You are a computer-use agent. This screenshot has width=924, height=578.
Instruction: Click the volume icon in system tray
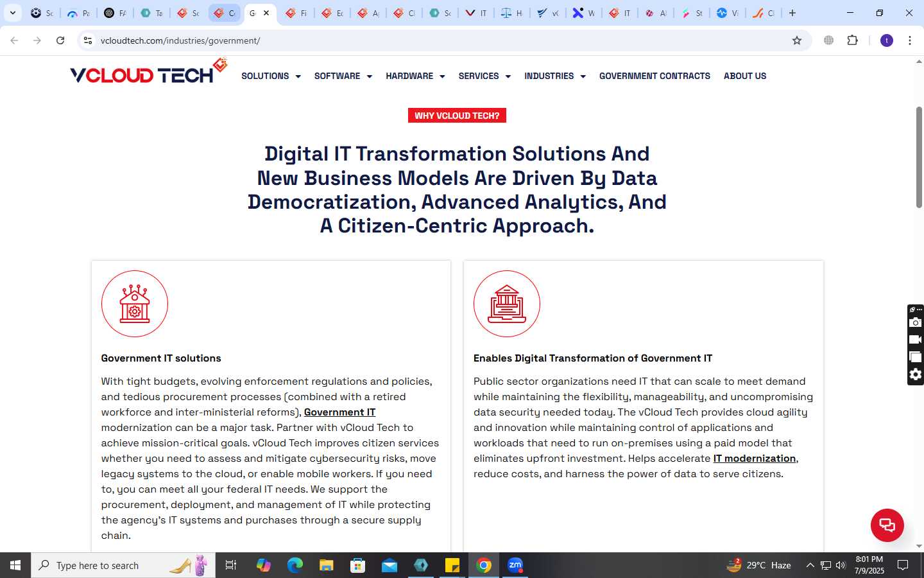click(841, 565)
